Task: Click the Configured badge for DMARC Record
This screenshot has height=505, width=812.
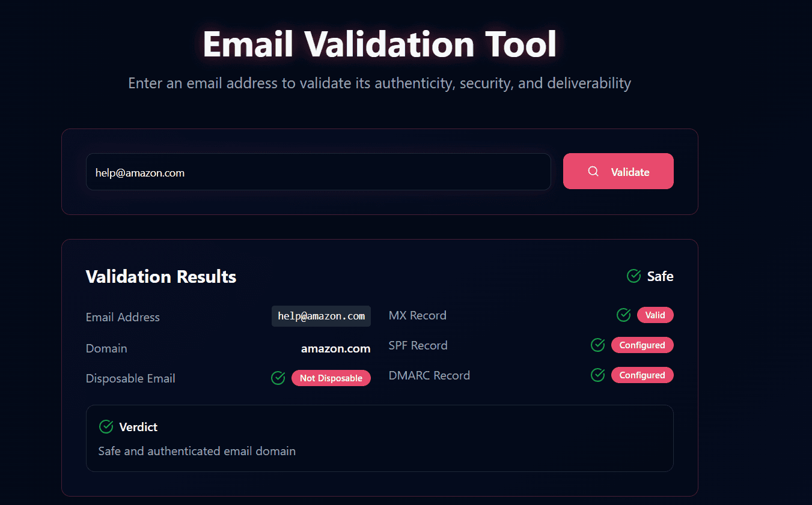Action: pyautogui.click(x=642, y=375)
